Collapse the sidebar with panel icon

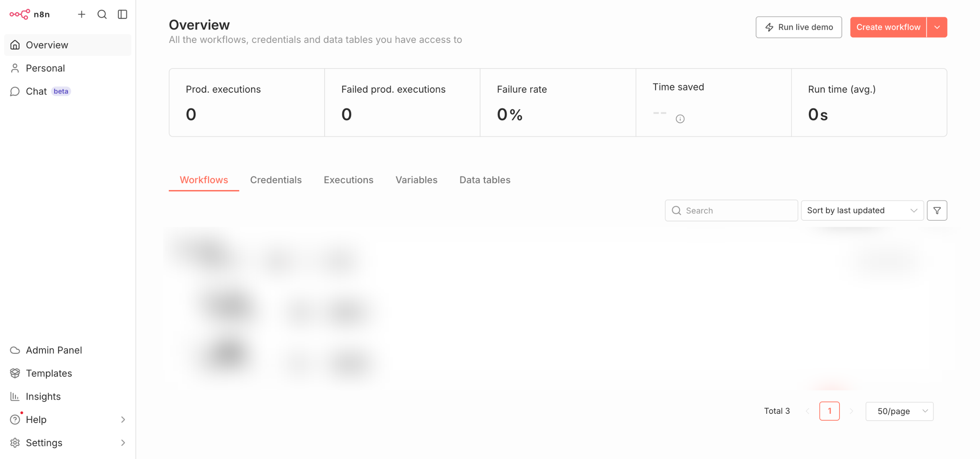(x=122, y=15)
